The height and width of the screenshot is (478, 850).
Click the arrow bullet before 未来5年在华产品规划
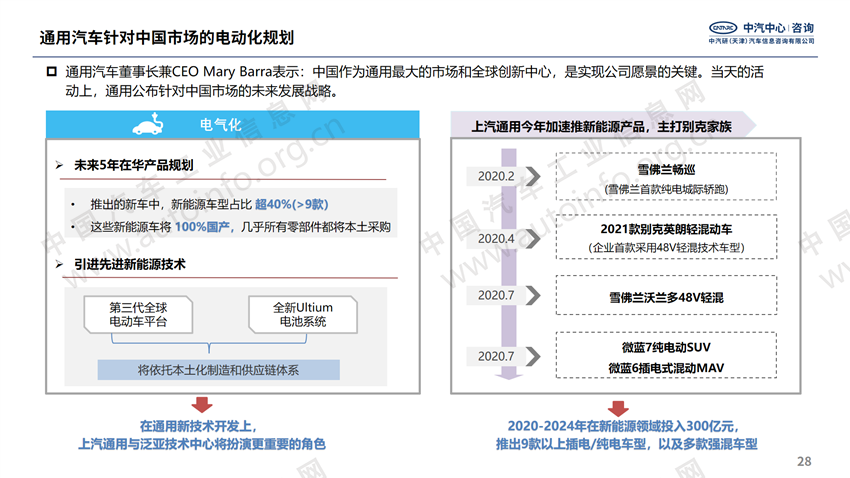(60, 165)
